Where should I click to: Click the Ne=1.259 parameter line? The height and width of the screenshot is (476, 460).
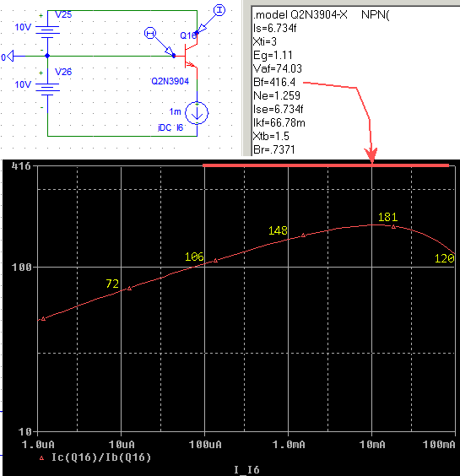click(x=277, y=95)
